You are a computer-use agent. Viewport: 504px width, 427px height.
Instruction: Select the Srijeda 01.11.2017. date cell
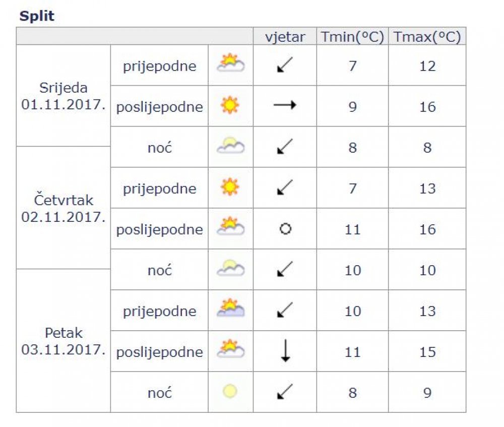64,96
